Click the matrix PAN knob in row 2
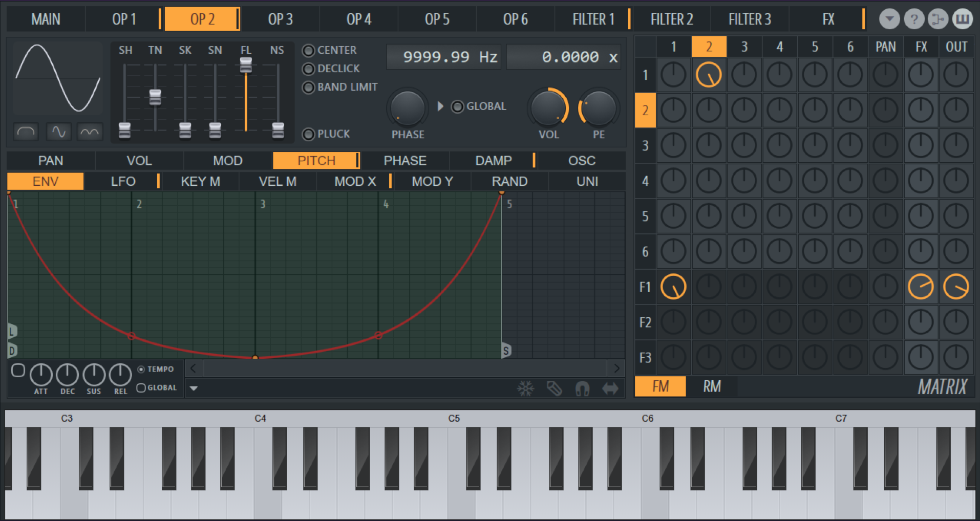The width and height of the screenshot is (980, 521). click(885, 110)
